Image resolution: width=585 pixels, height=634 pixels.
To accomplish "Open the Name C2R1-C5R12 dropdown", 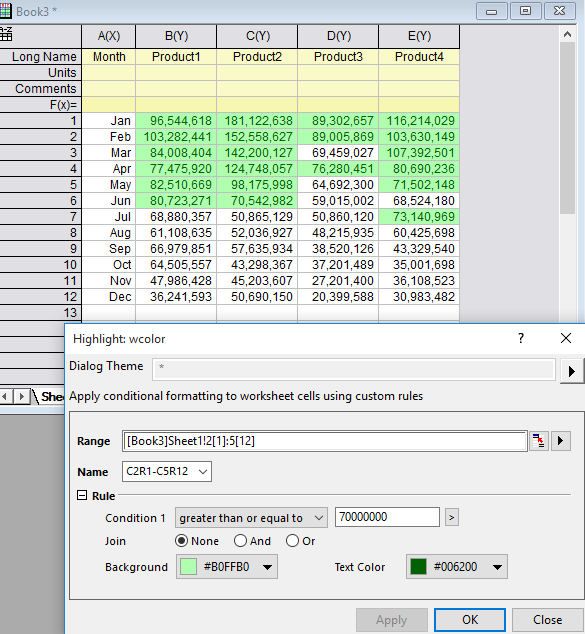I will (x=167, y=471).
